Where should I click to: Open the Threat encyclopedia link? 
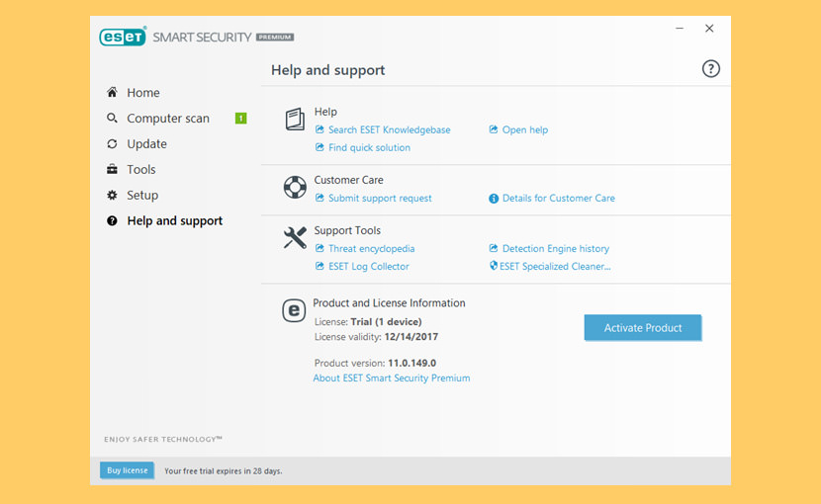(371, 249)
